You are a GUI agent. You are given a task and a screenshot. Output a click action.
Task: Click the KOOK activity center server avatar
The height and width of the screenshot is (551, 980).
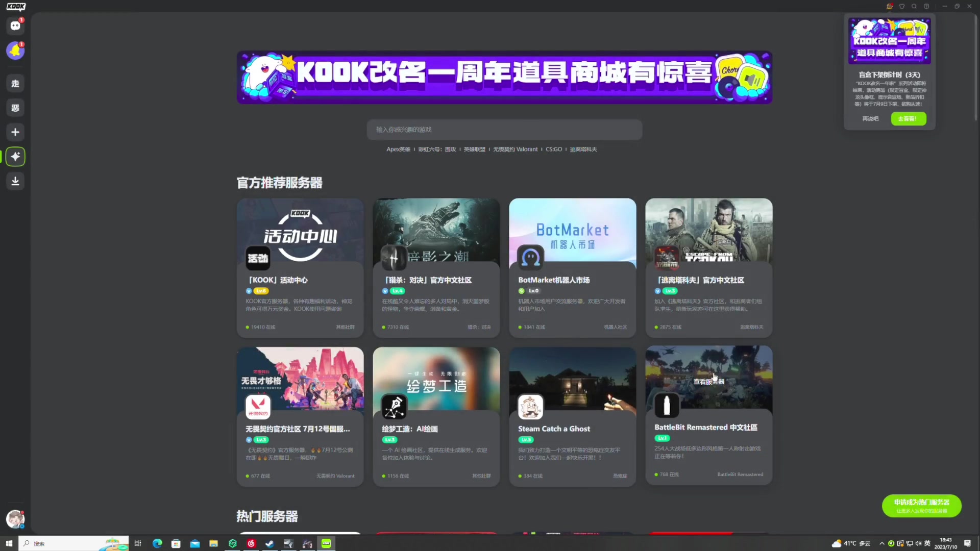coord(258,258)
